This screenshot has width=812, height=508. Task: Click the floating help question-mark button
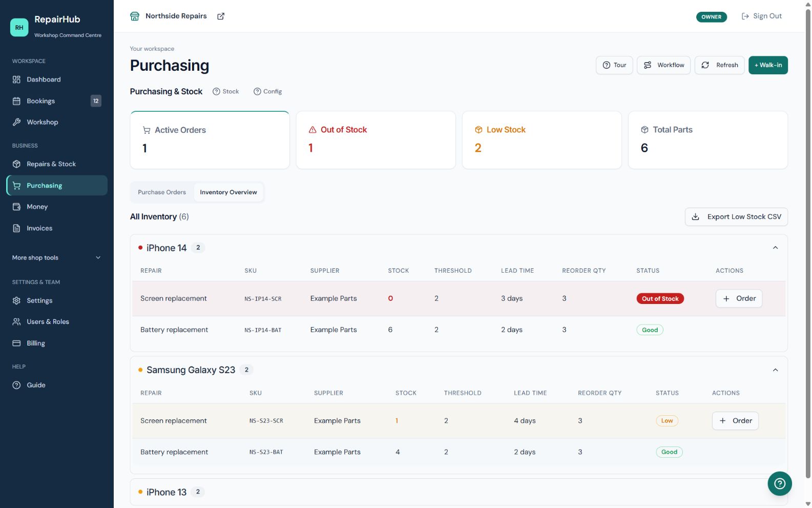tap(780, 483)
